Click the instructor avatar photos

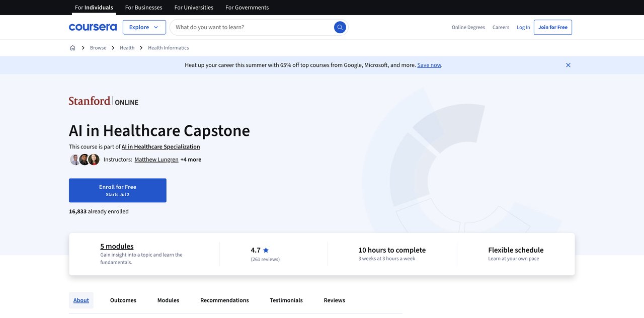[x=85, y=160]
